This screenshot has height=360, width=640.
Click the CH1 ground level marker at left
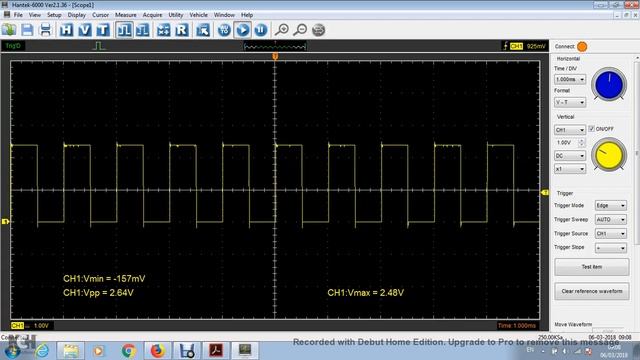pyautogui.click(x=5, y=221)
